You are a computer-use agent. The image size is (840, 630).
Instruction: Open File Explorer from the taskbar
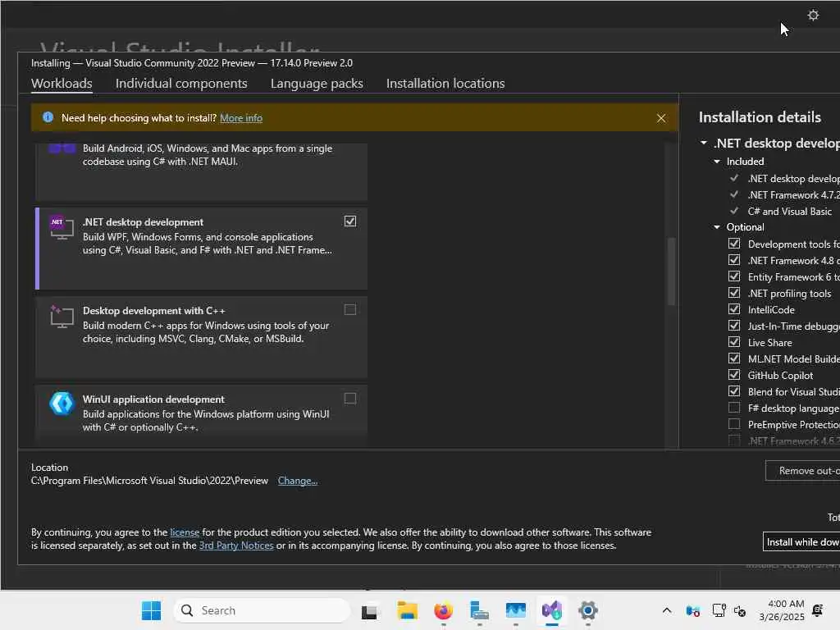pyautogui.click(x=407, y=610)
